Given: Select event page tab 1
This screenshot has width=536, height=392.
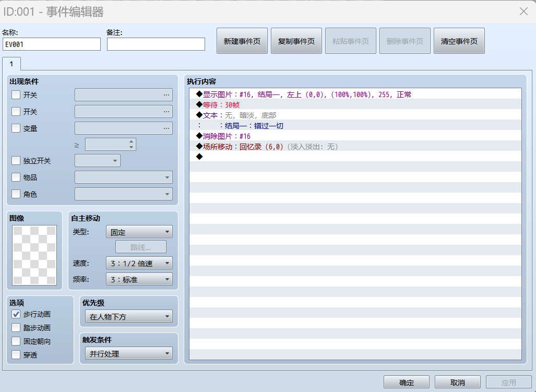Looking at the screenshot, I should pyautogui.click(x=11, y=64).
